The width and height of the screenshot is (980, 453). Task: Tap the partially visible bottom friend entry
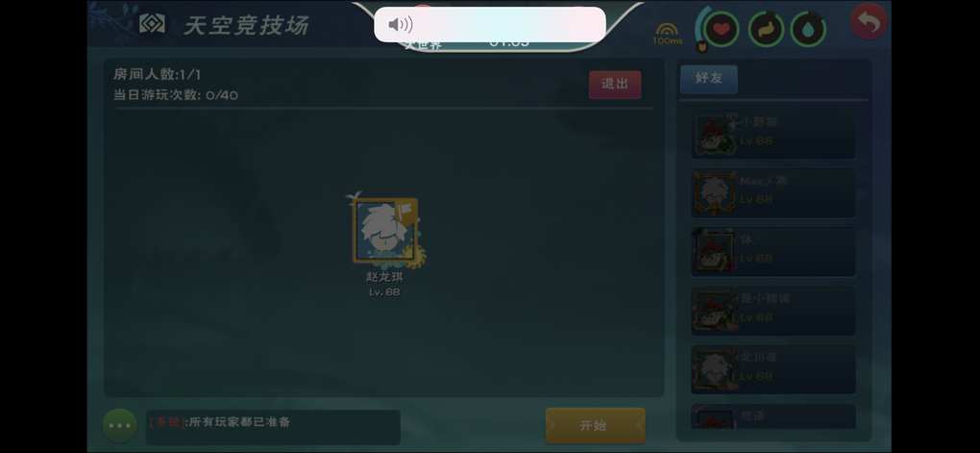click(x=773, y=416)
